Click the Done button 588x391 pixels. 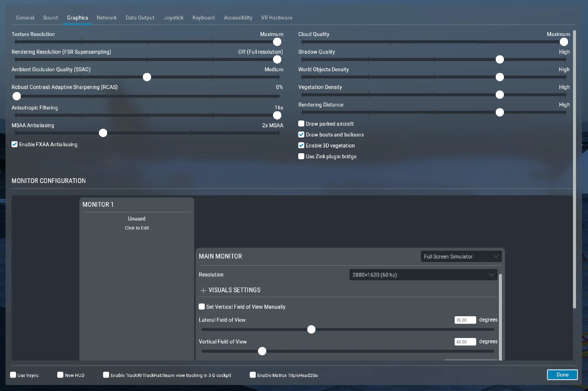[562, 374]
